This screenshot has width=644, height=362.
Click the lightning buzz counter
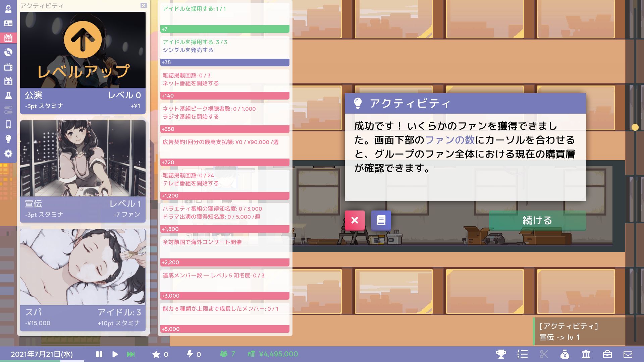point(194,354)
